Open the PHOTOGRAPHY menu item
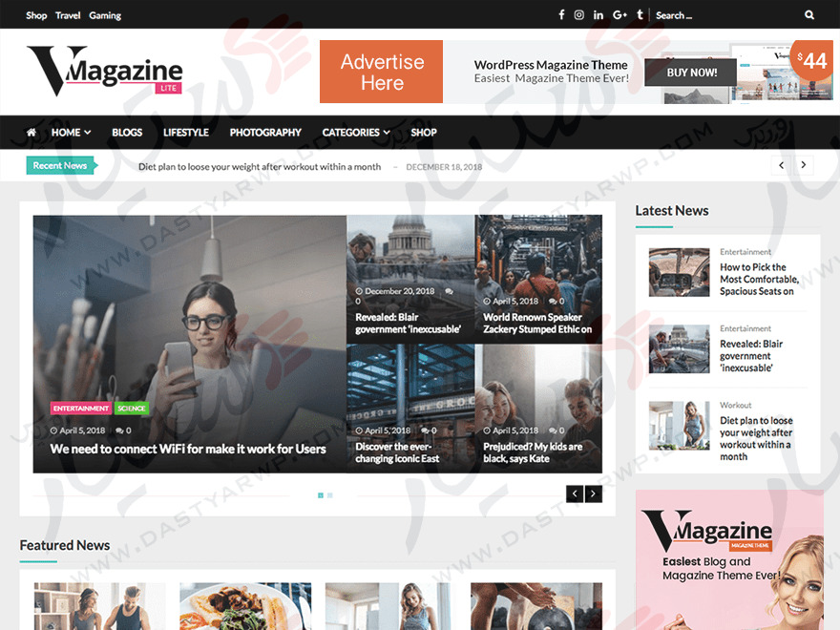 [265, 133]
